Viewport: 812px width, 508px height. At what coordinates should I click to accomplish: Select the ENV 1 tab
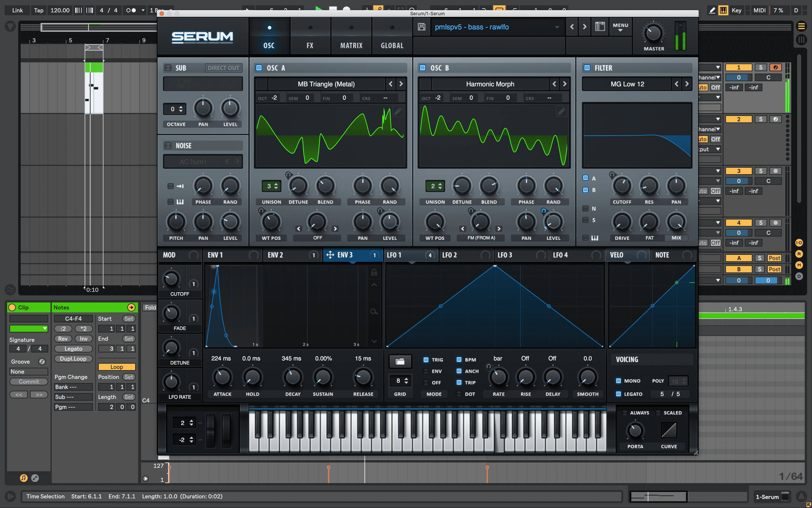(232, 255)
